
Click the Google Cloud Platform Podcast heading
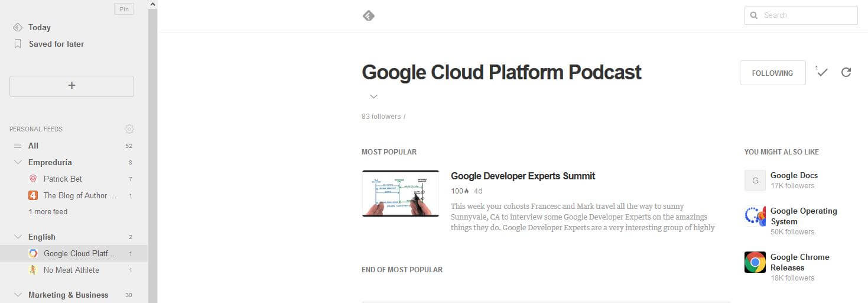501,72
